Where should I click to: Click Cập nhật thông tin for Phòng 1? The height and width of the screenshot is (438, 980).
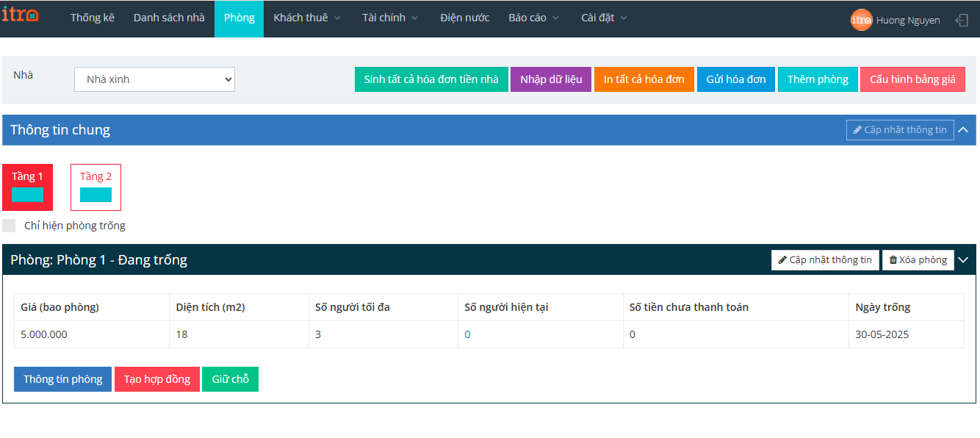coord(824,260)
